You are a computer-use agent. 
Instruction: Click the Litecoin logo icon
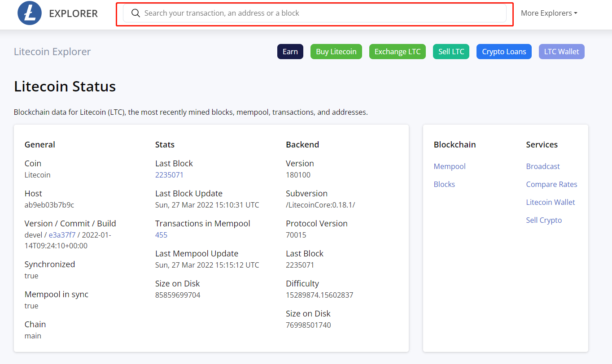pos(30,13)
